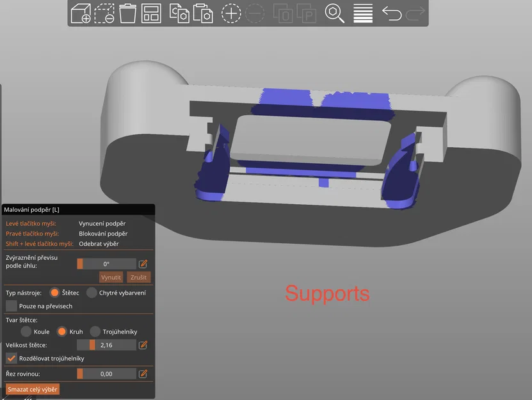532x400 pixels.
Task: Click the Delete all trash can icon
Action: point(127,13)
